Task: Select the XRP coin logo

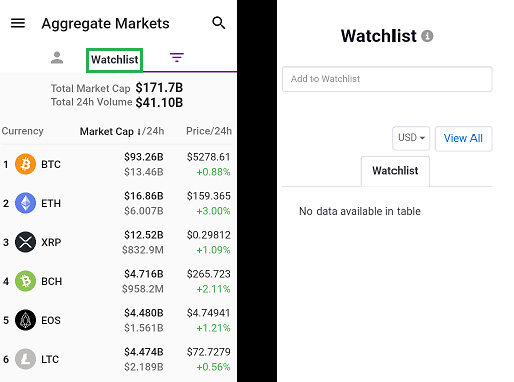Action: [x=25, y=242]
